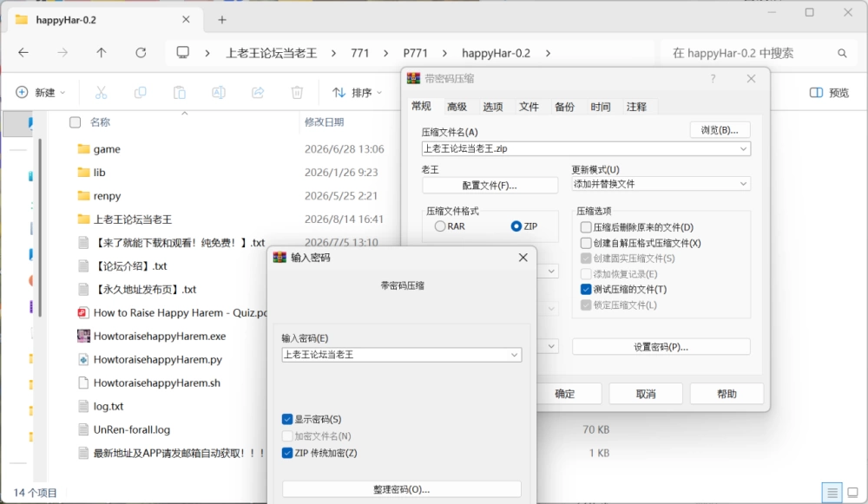Open the 预览 preview pane

[x=829, y=93]
